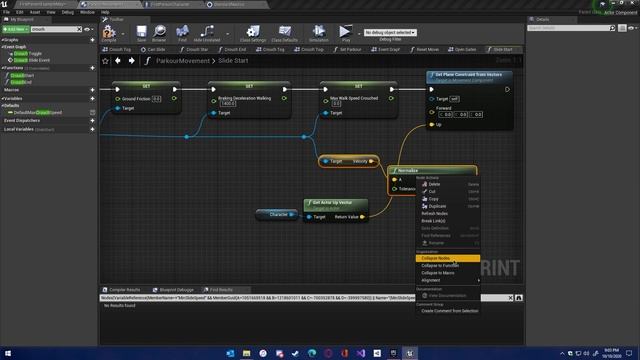Image resolution: width=640 pixels, height=360 pixels.
Task: Click the binoculars find-in-all-blueprints icon
Action: [x=519, y=298]
